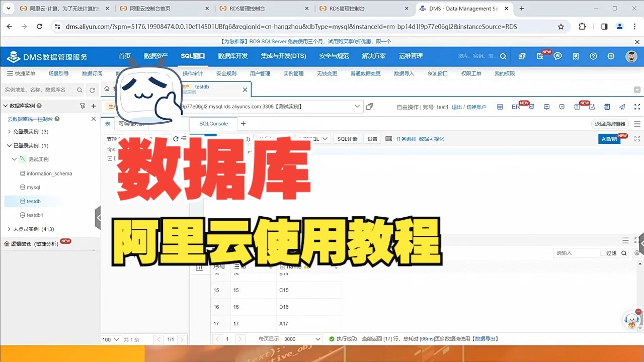Switch to the SQLConsole tab
Image resolution: width=644 pixels, height=362 pixels.
(x=213, y=123)
